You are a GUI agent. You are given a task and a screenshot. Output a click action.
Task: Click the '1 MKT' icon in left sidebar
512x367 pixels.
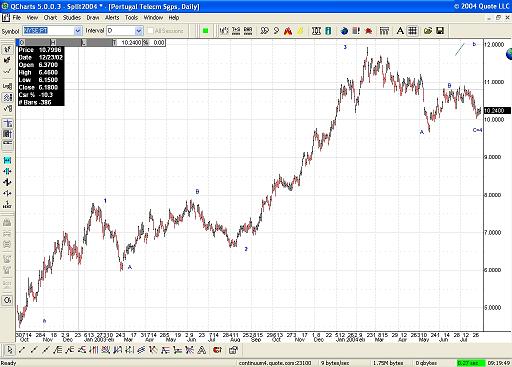7,204
